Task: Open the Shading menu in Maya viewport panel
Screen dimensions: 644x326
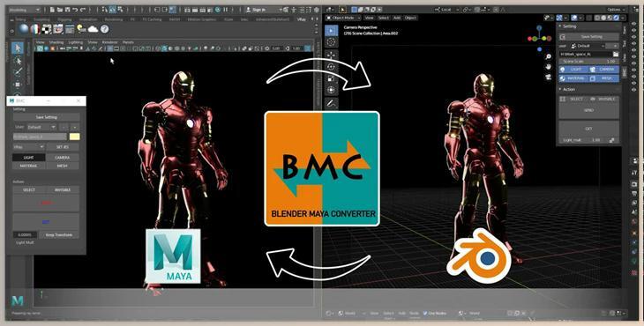Action: click(56, 41)
